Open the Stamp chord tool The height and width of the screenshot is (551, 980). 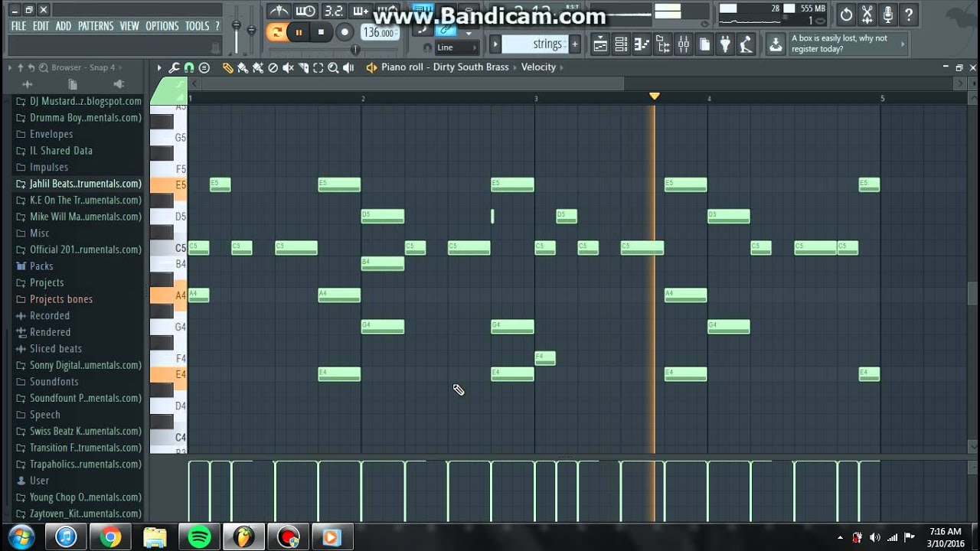click(204, 67)
